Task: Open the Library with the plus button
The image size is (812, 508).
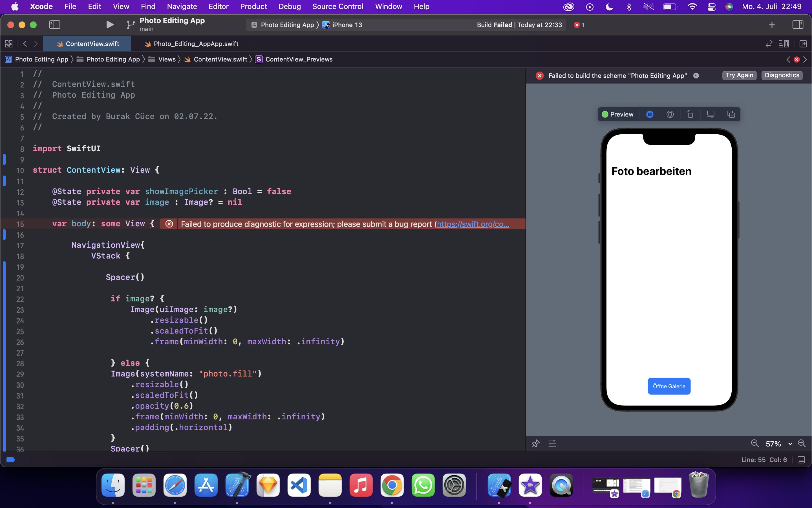Action: click(x=772, y=25)
